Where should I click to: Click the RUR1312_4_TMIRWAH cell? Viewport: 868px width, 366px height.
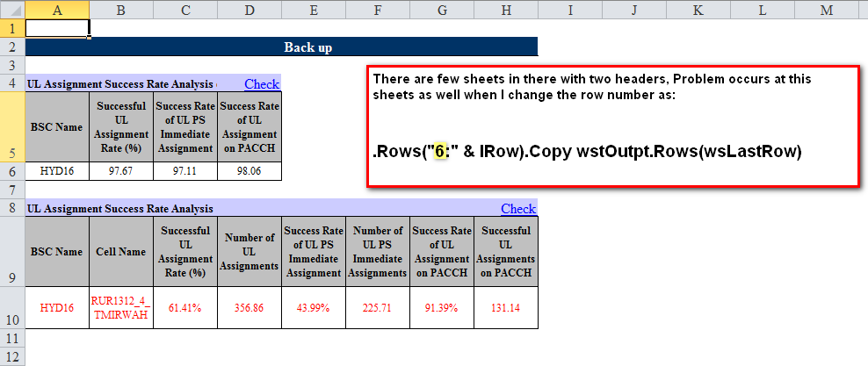coord(121,308)
